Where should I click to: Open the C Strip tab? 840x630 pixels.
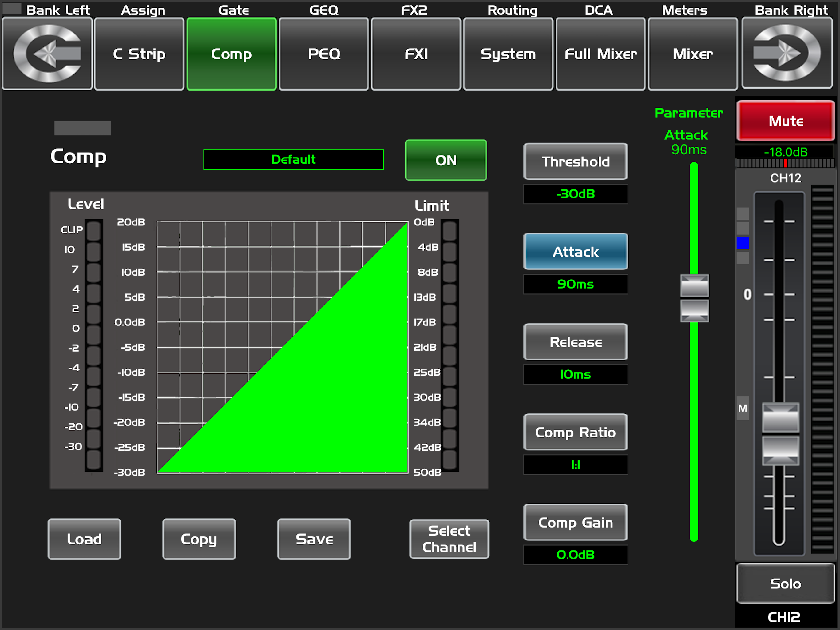(x=139, y=54)
